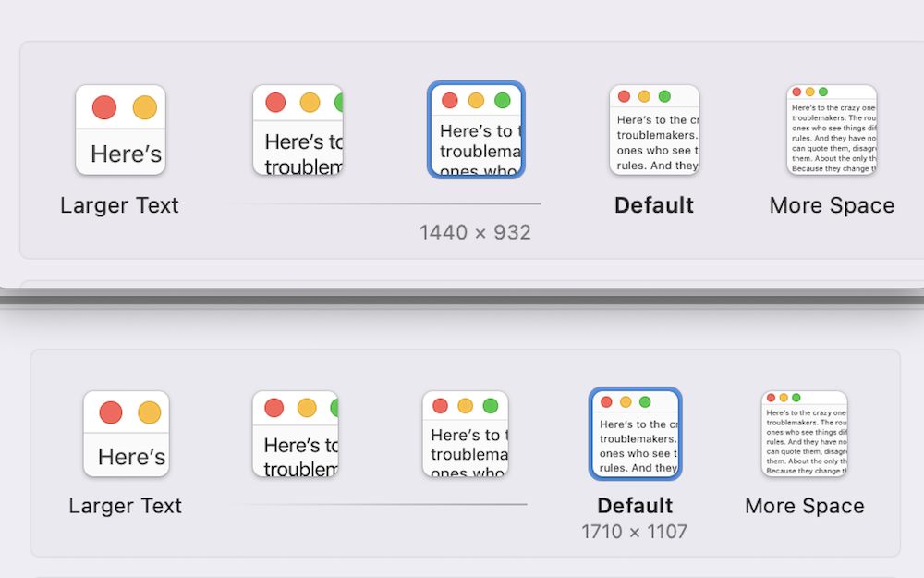Viewport: 924px width, 578px height.
Task: Pick the third resolution thumbnail in lower panel
Action: tap(466, 434)
